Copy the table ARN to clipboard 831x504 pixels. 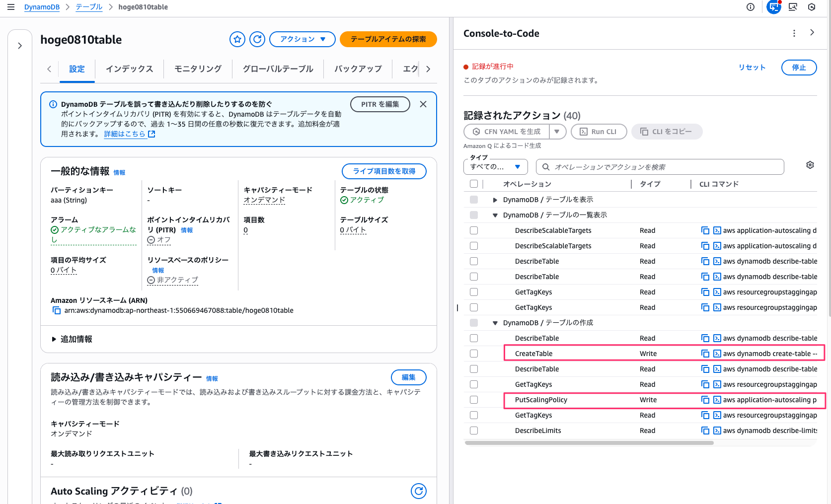[x=57, y=310]
